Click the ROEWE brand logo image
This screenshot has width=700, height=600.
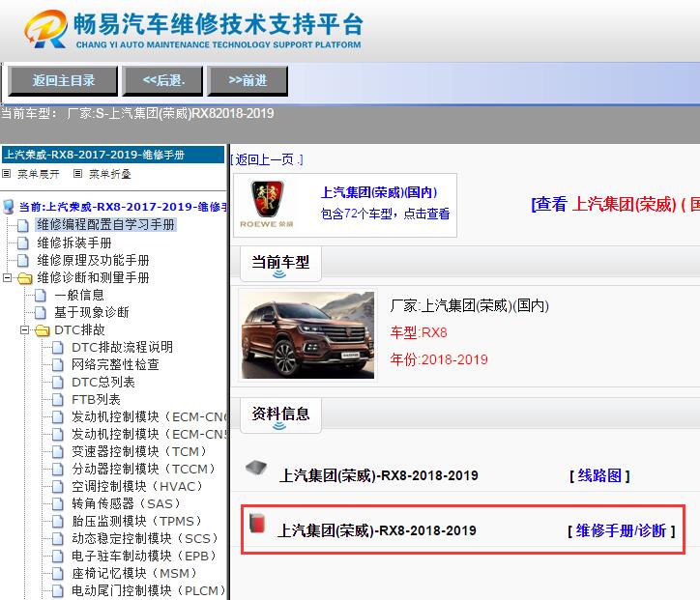pos(267,204)
